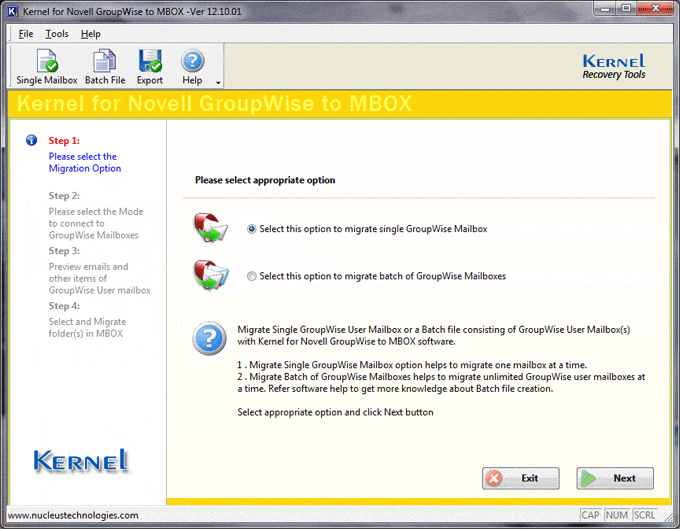Image resolution: width=680 pixels, height=530 pixels.
Task: Expand toolbar options dropdown arrow
Action: pos(218,82)
